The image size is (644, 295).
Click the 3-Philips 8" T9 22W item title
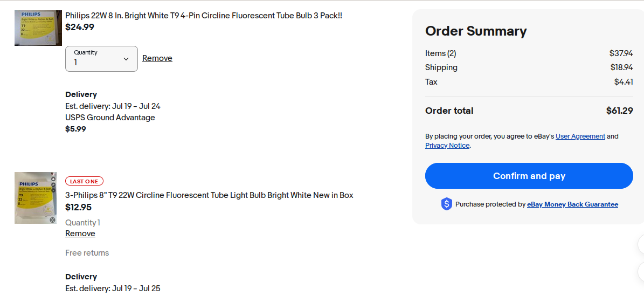pyautogui.click(x=209, y=195)
